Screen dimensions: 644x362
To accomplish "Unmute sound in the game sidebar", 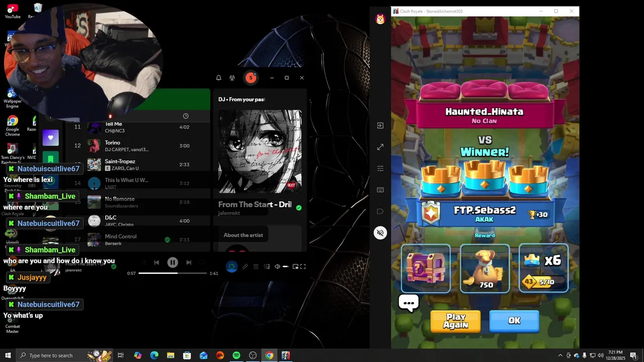I will point(380,233).
